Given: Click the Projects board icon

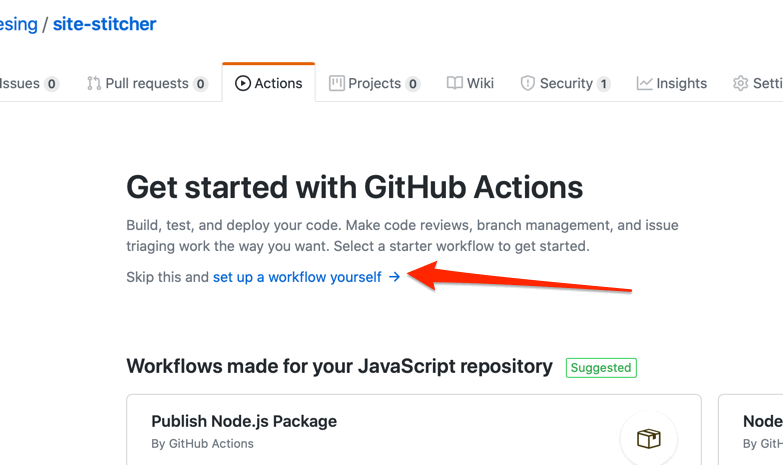Looking at the screenshot, I should coord(337,83).
